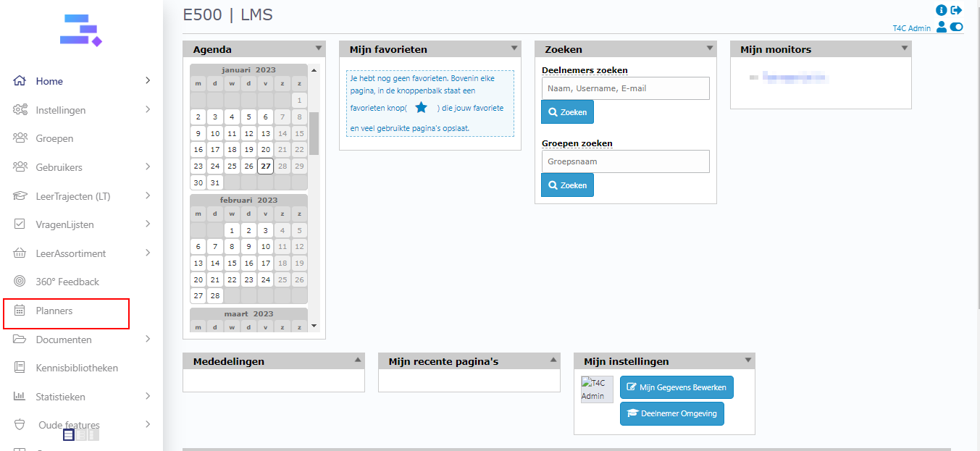This screenshot has width=980, height=451.
Task: Click the star favorites icon in Mijn favorieten
Action: [x=421, y=108]
